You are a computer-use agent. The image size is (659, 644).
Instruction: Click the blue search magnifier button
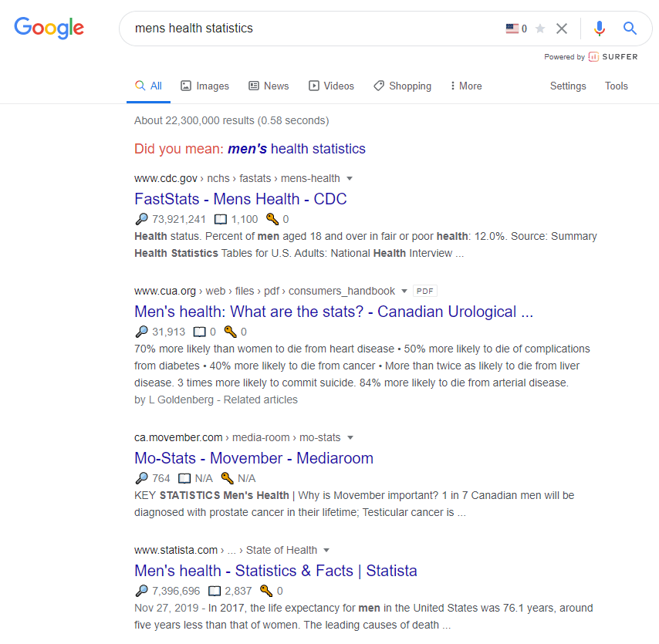630,29
